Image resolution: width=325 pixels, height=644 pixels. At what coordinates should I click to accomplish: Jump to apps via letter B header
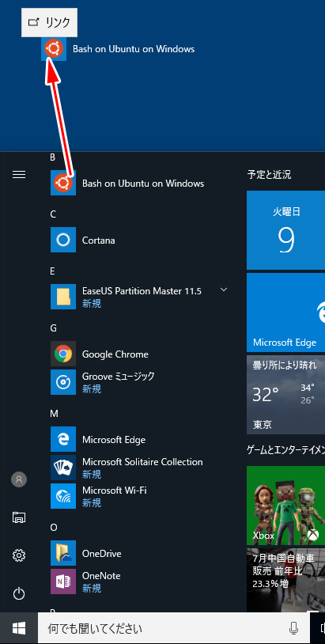52,157
